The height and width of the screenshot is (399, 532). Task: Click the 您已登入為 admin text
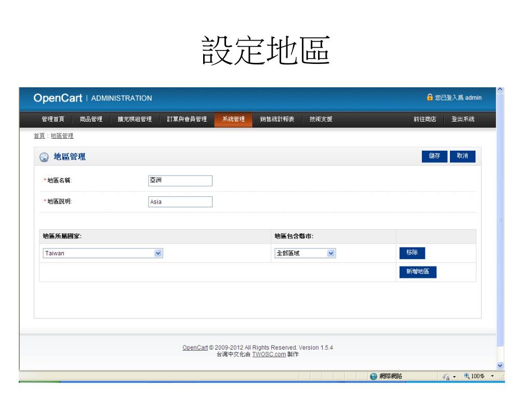[458, 98]
